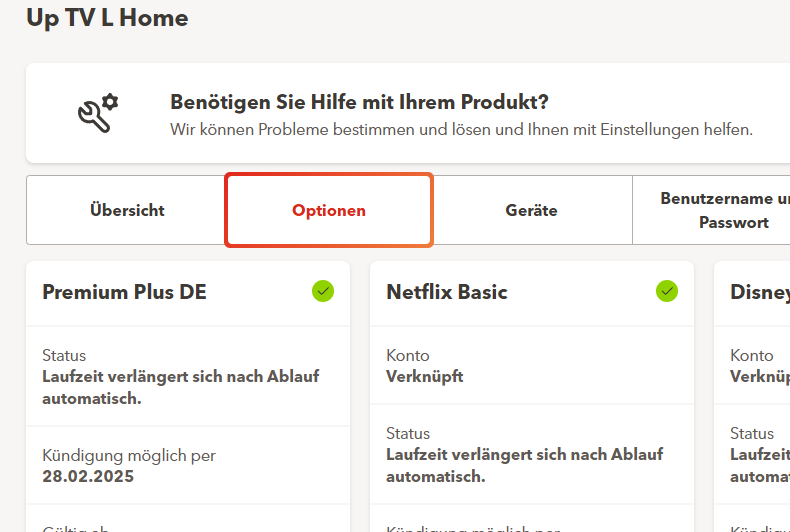
Task: Click 'Kündigung möglich per' label in Premium Plus
Action: click(x=129, y=455)
